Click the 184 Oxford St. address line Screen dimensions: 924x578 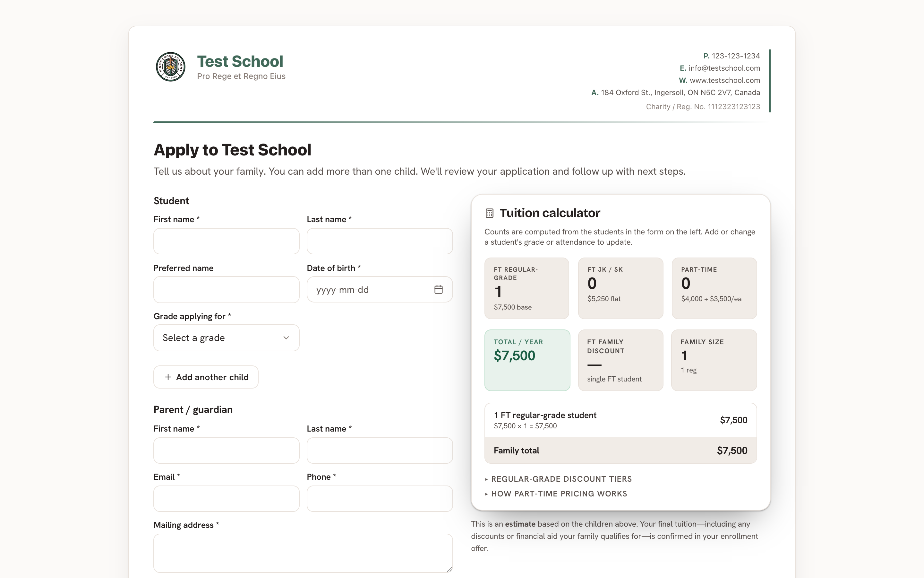point(680,92)
